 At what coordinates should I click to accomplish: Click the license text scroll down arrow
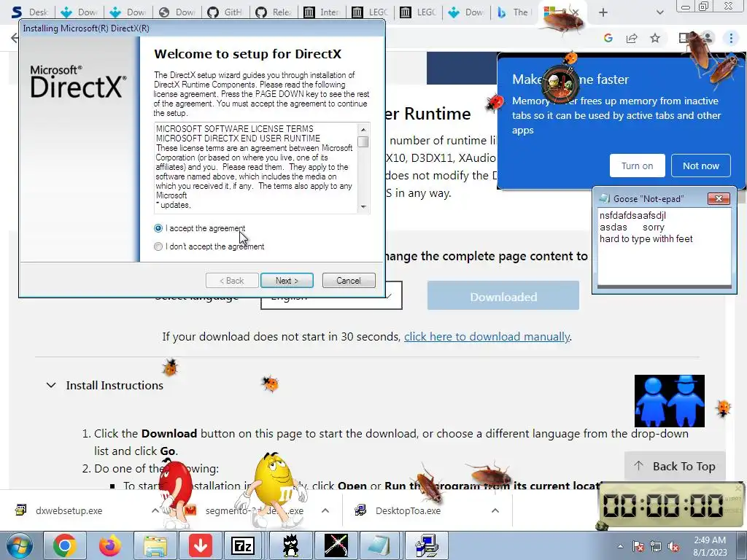(x=363, y=206)
